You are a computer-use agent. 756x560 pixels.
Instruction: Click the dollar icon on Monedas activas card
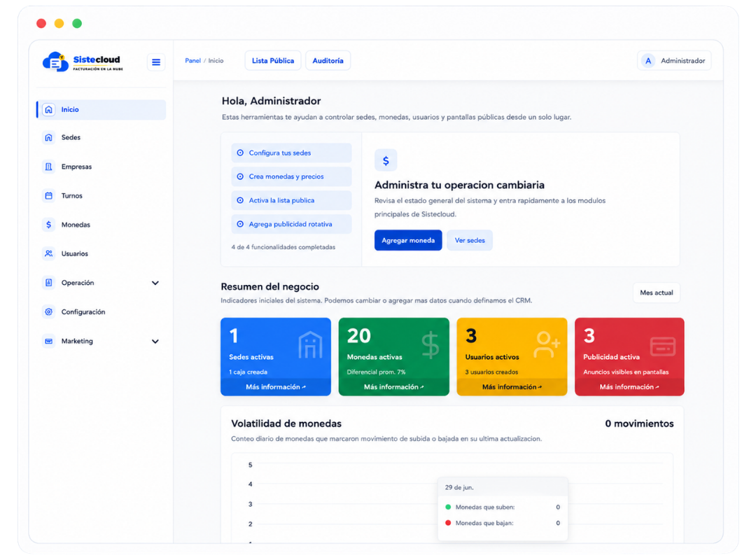point(430,345)
